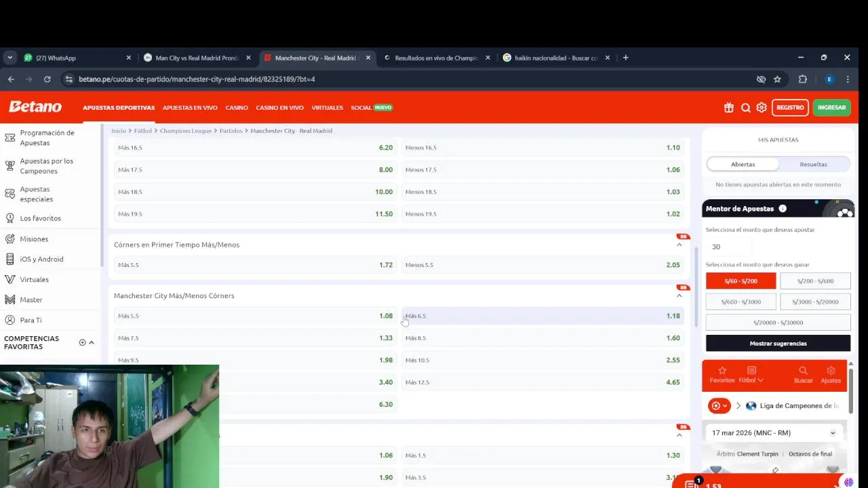Collapse Manchester City Más/Menos Córners section
The width and height of the screenshot is (868, 488).
(679, 296)
